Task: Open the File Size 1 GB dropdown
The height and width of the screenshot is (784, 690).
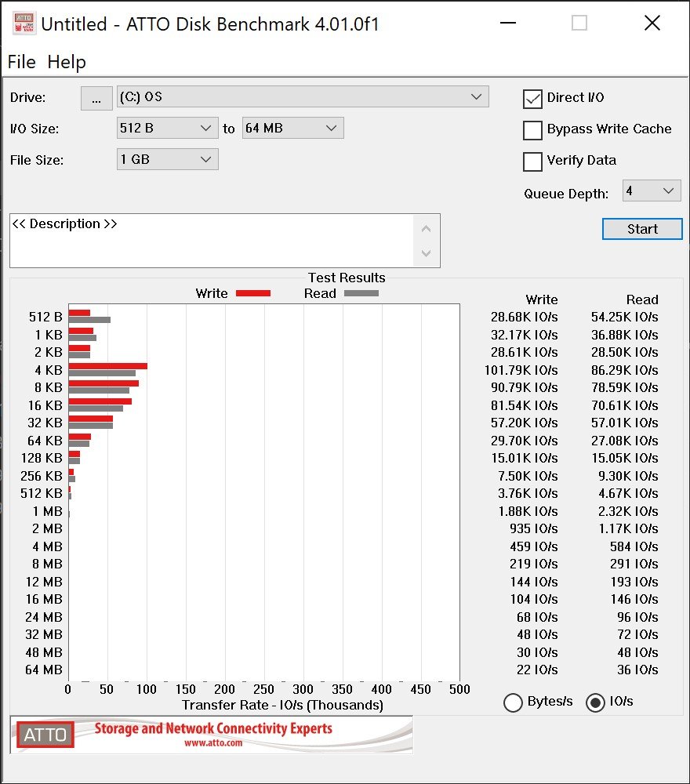Action: [168, 159]
